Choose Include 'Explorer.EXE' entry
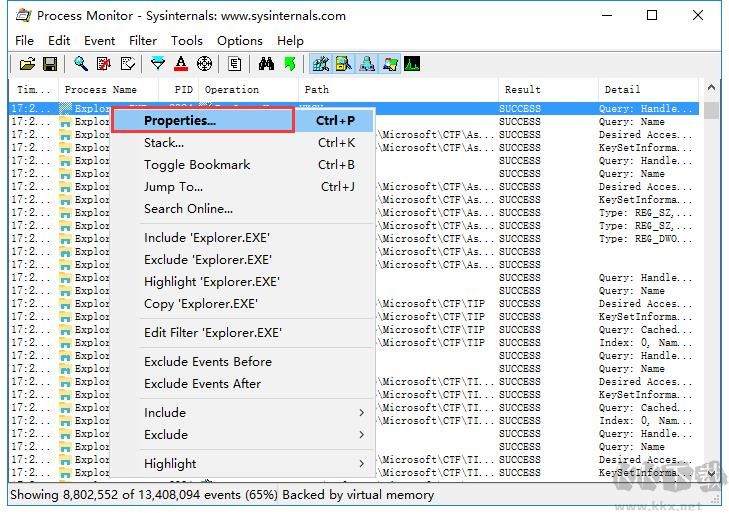729x513 pixels. pos(242,238)
